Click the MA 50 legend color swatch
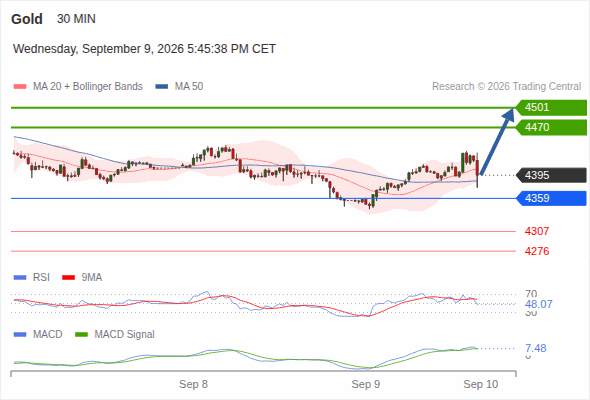This screenshot has width=590, height=400. 162,87
